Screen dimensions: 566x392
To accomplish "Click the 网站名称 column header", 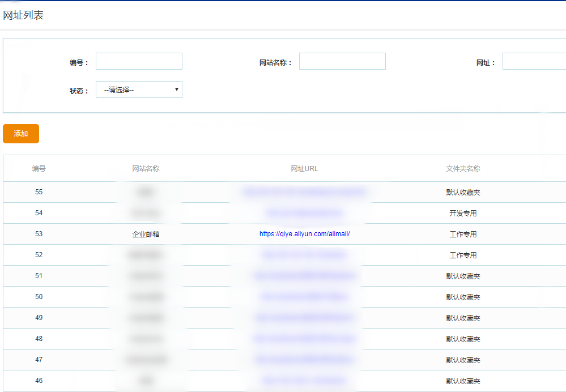I will click(146, 169).
